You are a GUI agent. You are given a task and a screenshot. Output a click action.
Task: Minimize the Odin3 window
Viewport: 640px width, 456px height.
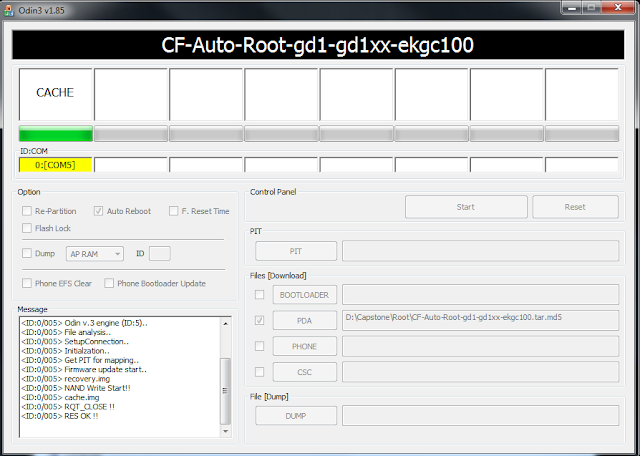[x=572, y=7]
